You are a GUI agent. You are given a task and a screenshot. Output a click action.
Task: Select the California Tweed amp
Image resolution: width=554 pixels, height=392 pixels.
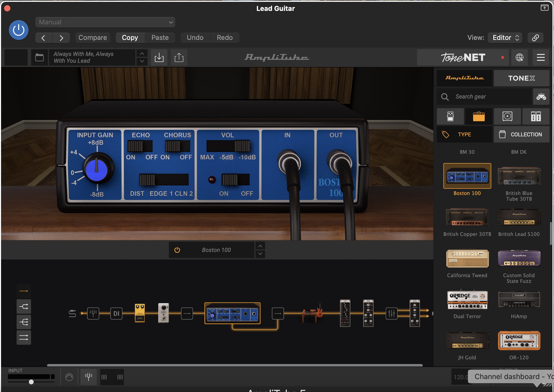click(467, 258)
